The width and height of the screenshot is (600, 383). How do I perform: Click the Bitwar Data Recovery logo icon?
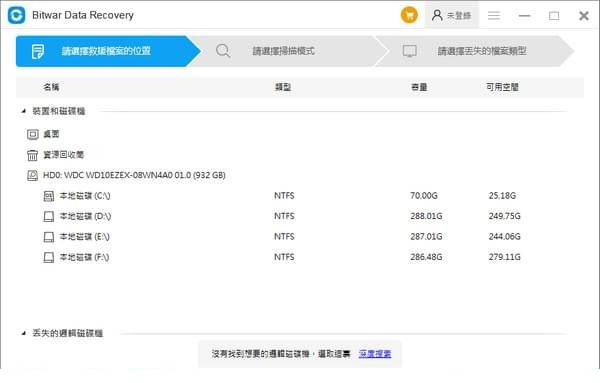16,15
